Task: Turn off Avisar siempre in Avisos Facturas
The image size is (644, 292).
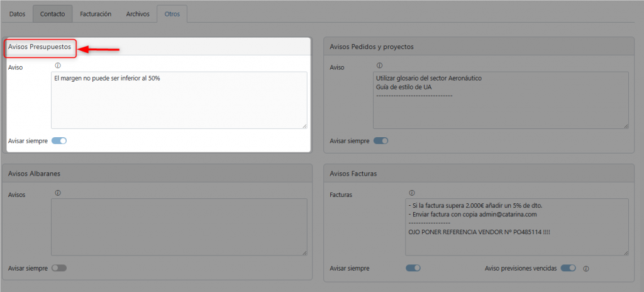Action: coord(413,268)
